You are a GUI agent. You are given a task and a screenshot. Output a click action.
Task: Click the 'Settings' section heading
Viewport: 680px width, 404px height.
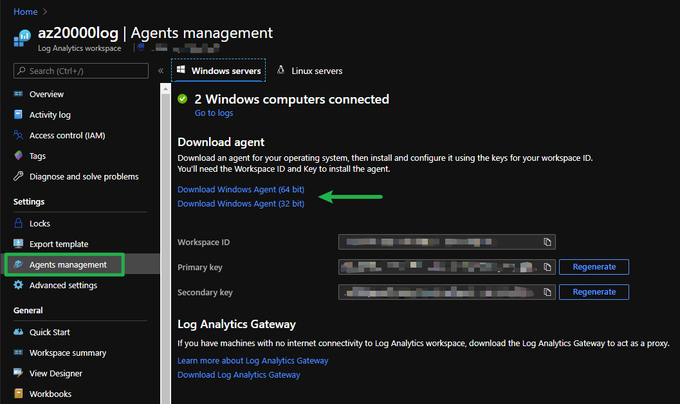click(x=29, y=202)
